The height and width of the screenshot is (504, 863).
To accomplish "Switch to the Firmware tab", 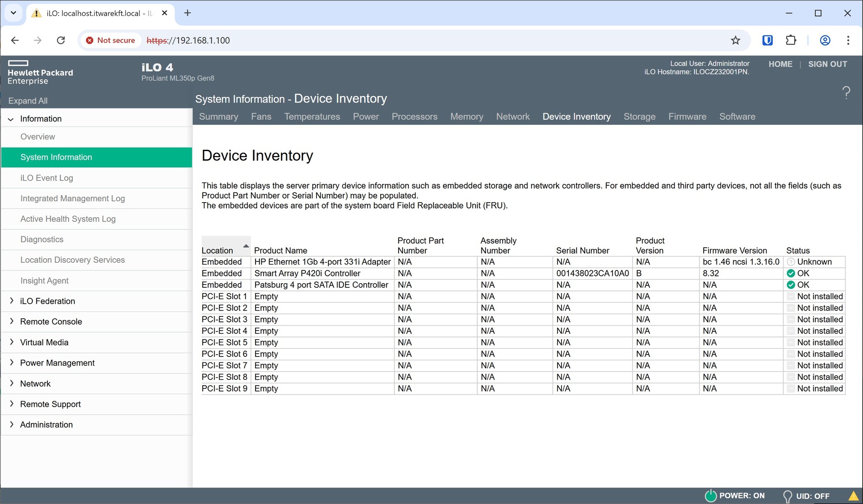I will coord(687,117).
